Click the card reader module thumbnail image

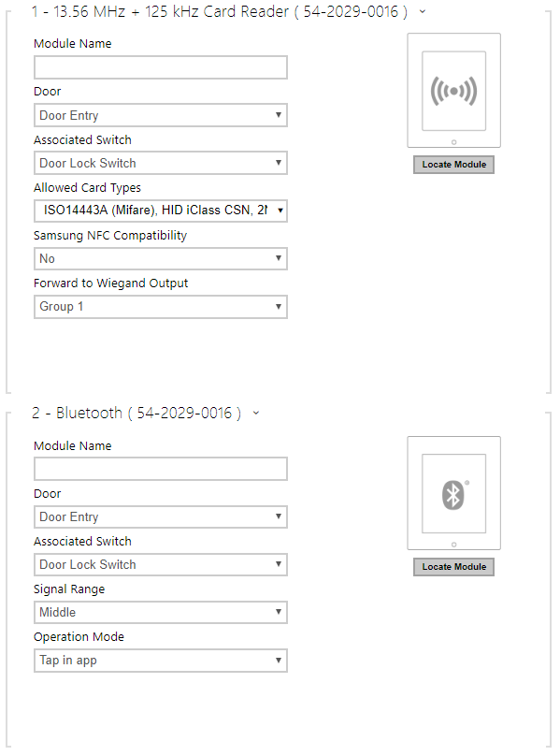click(x=453, y=90)
